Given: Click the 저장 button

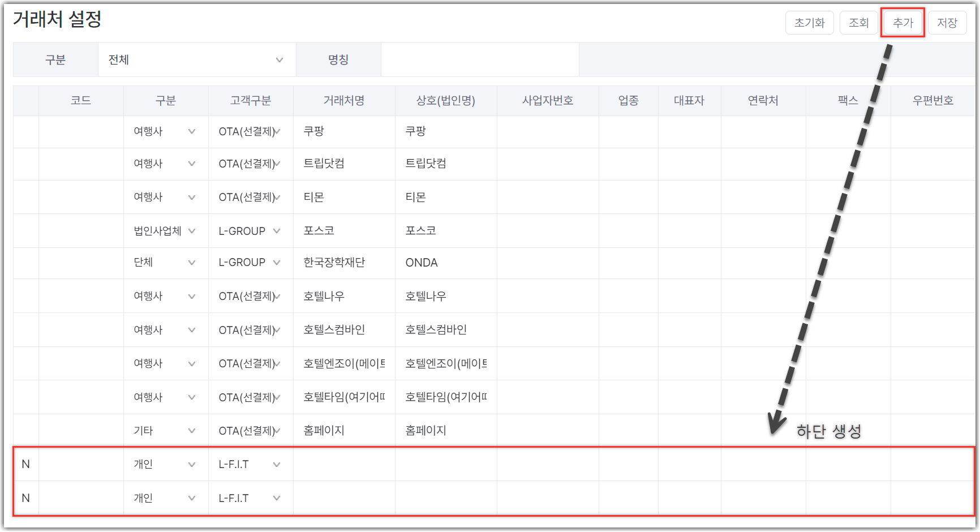Looking at the screenshot, I should (x=947, y=23).
